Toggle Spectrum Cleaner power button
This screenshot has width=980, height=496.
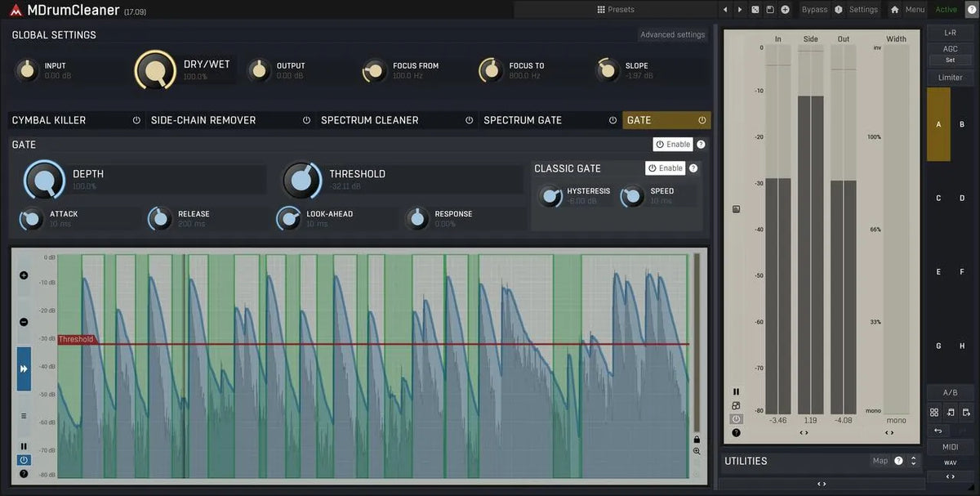click(469, 120)
